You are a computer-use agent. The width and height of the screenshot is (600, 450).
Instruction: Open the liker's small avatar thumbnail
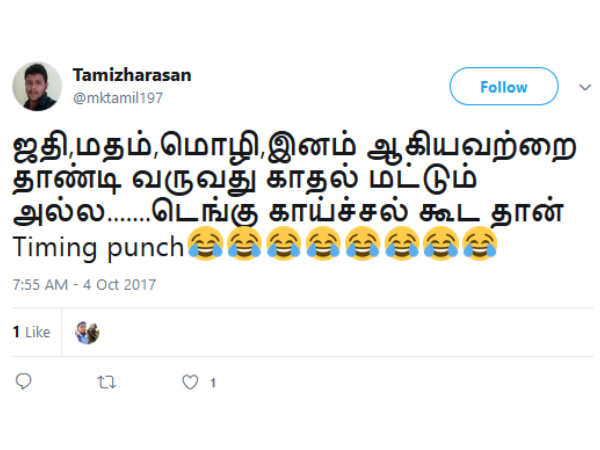[x=87, y=333]
